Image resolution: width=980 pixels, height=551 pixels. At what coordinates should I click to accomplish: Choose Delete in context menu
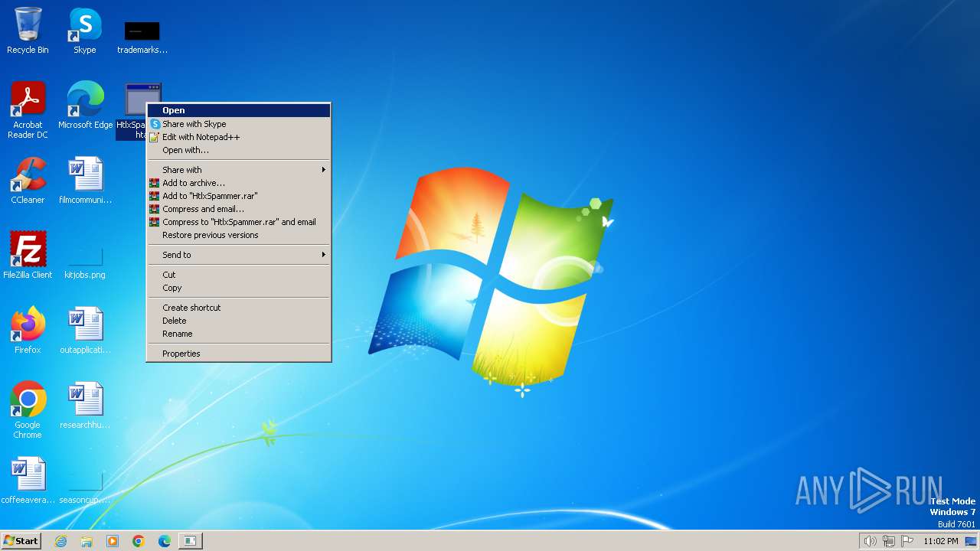click(x=239, y=321)
